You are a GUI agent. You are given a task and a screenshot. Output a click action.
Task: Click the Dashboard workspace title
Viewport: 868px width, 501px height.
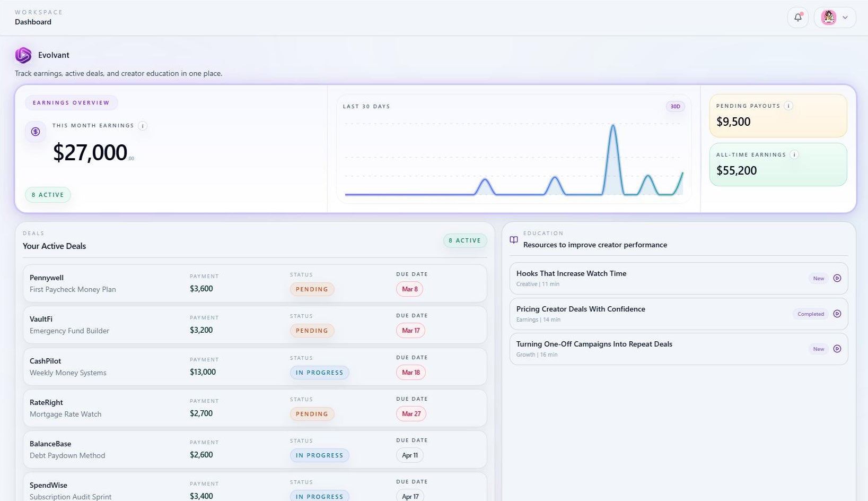33,22
